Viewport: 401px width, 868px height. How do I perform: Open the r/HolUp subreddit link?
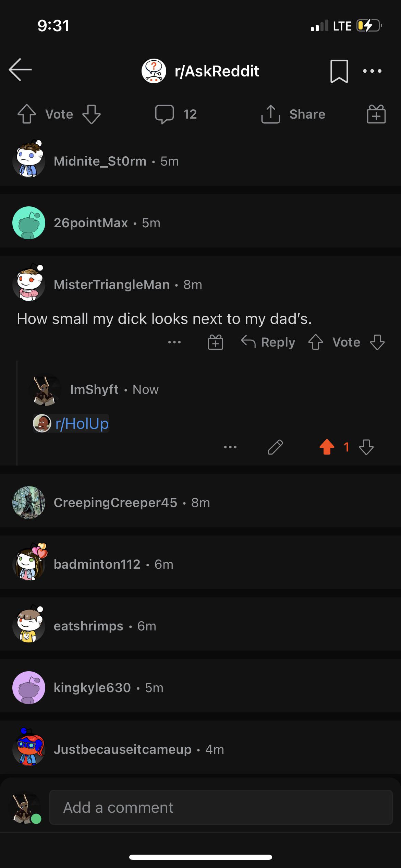tap(82, 424)
